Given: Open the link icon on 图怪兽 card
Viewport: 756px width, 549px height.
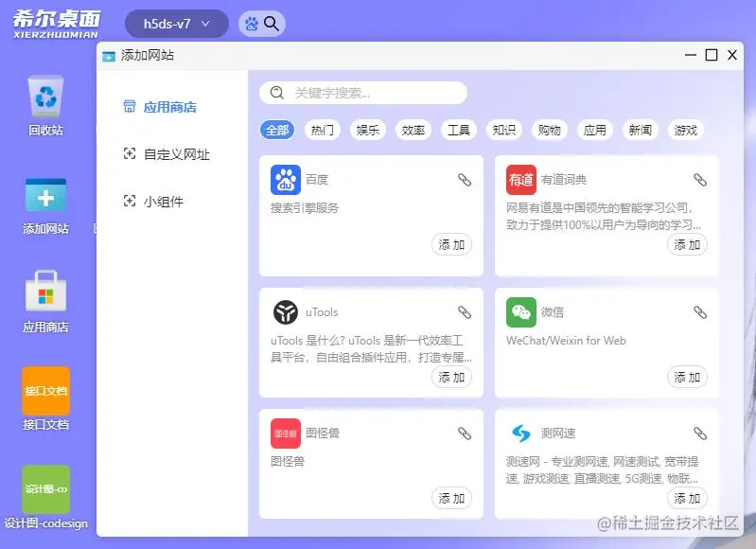Looking at the screenshot, I should [465, 434].
